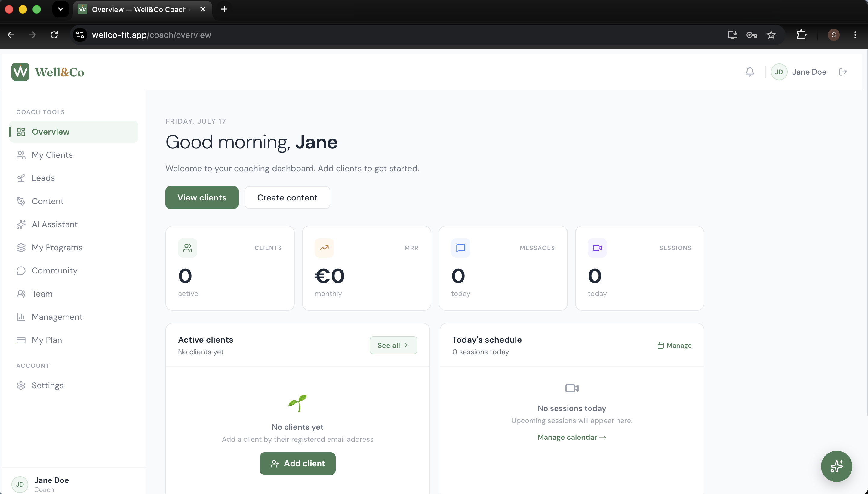The width and height of the screenshot is (868, 494).
Task: Go back with the browser back arrow
Action: [x=11, y=35]
